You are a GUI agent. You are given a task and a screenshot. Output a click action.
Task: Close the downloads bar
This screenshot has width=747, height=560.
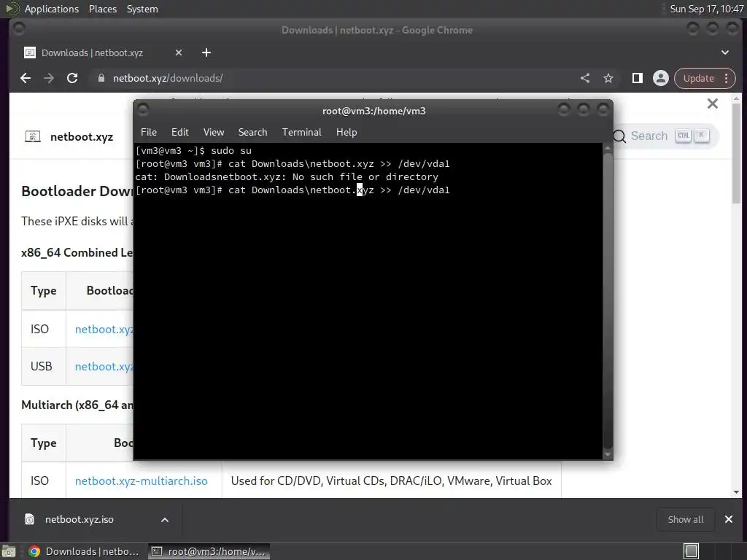pos(729,519)
